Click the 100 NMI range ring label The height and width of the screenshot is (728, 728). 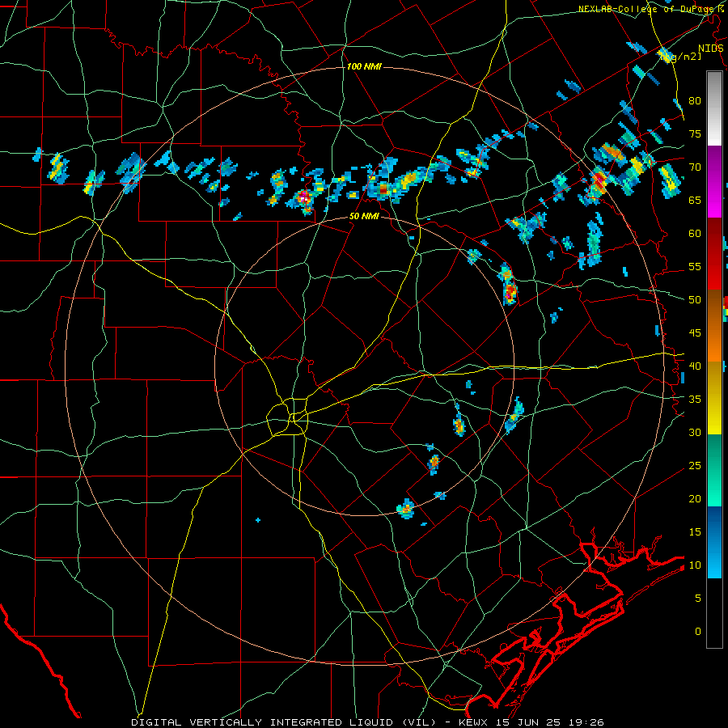point(364,67)
